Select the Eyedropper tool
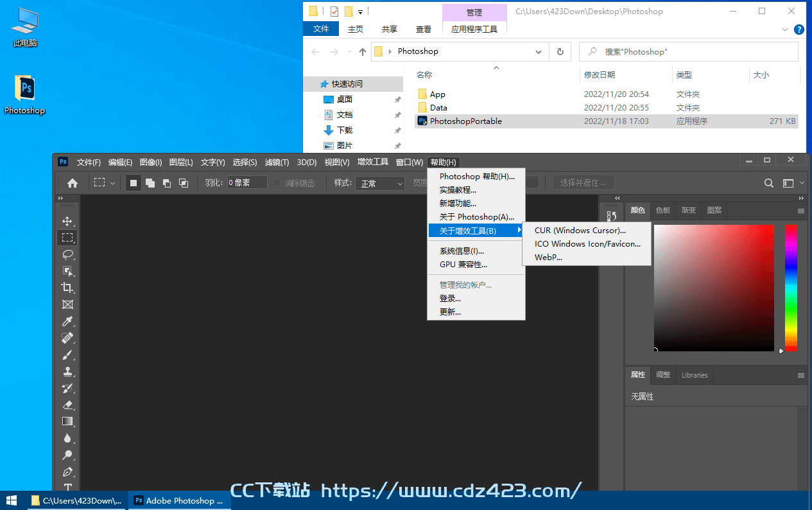The width and height of the screenshot is (812, 510). click(x=67, y=321)
